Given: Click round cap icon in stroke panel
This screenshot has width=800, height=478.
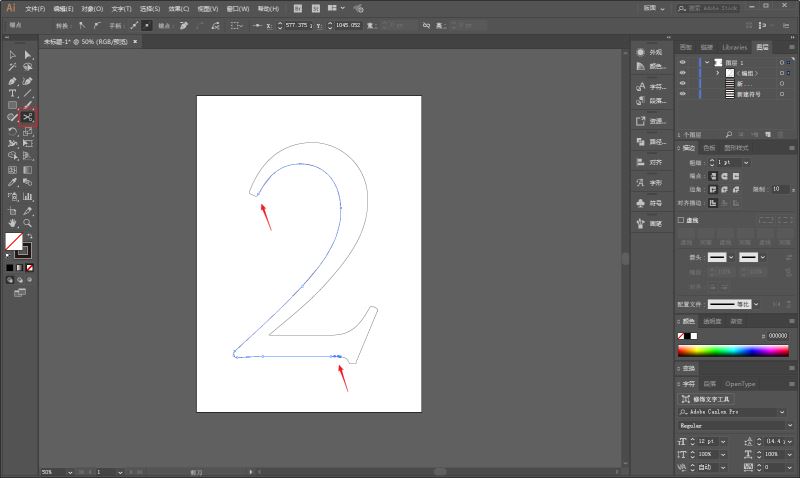Looking at the screenshot, I should coord(724,176).
